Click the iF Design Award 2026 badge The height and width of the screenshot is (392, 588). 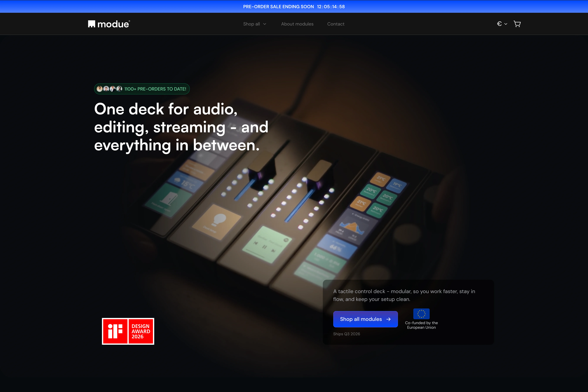[128, 331]
